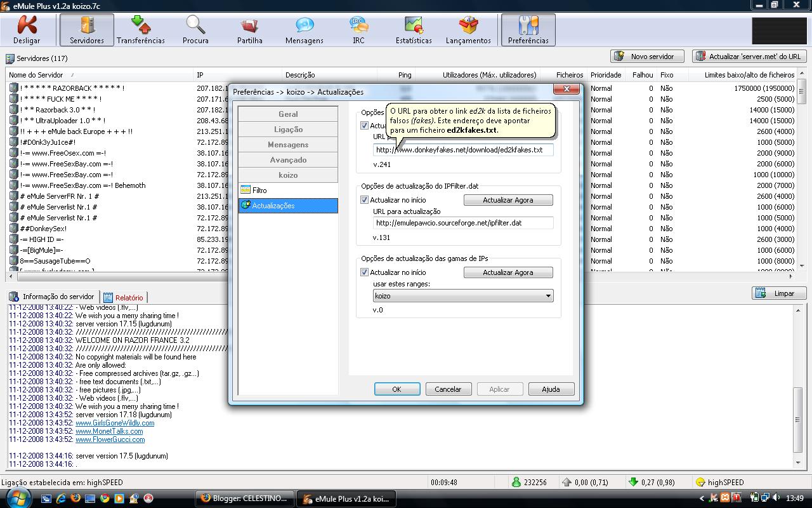Click "Actualizar 'server.met' do URL" button
The image size is (812, 508).
pos(749,57)
